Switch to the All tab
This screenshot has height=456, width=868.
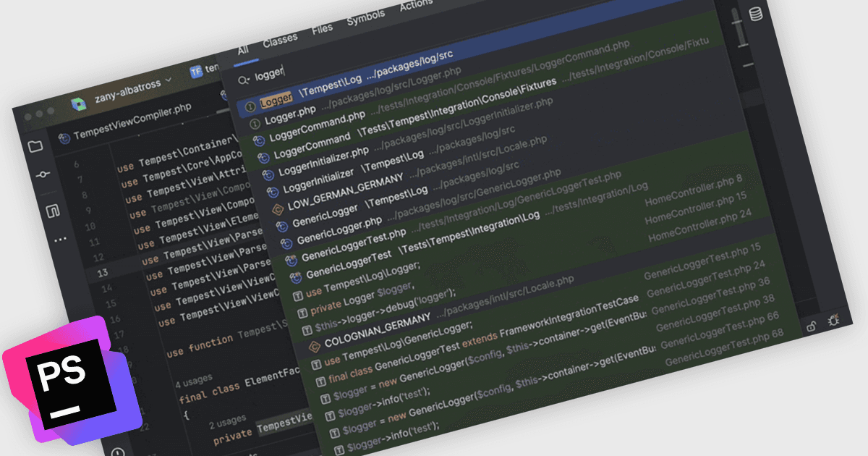243,50
